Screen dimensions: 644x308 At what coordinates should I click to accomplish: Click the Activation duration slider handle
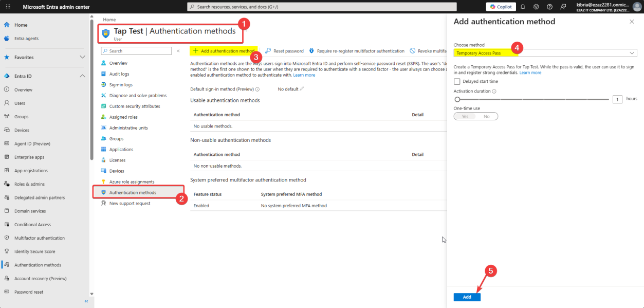coord(457,99)
